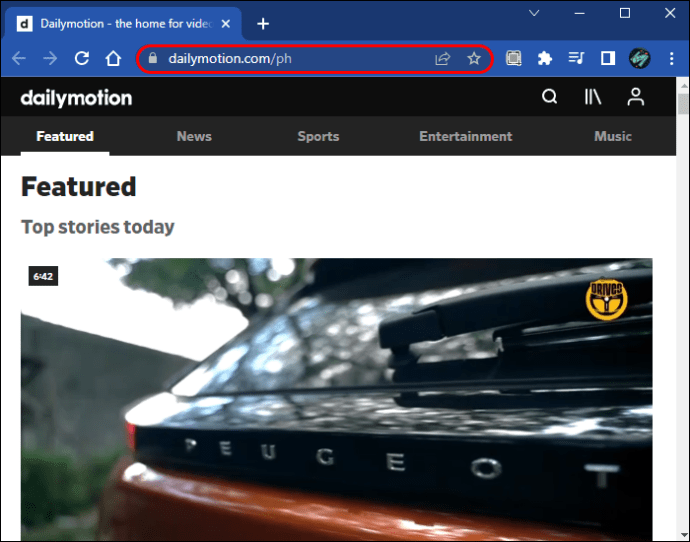Open a new browser tab
The image size is (690, 542).
coord(263,24)
